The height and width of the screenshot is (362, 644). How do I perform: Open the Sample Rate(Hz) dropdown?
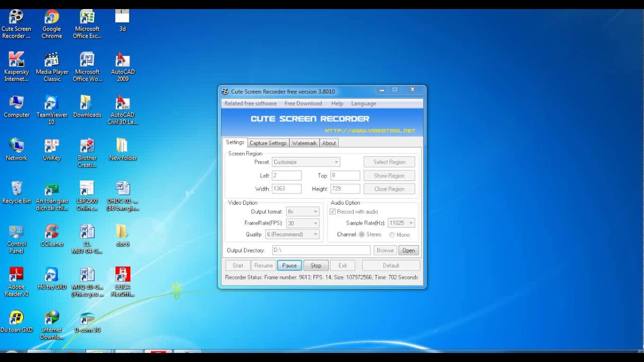[x=401, y=223]
